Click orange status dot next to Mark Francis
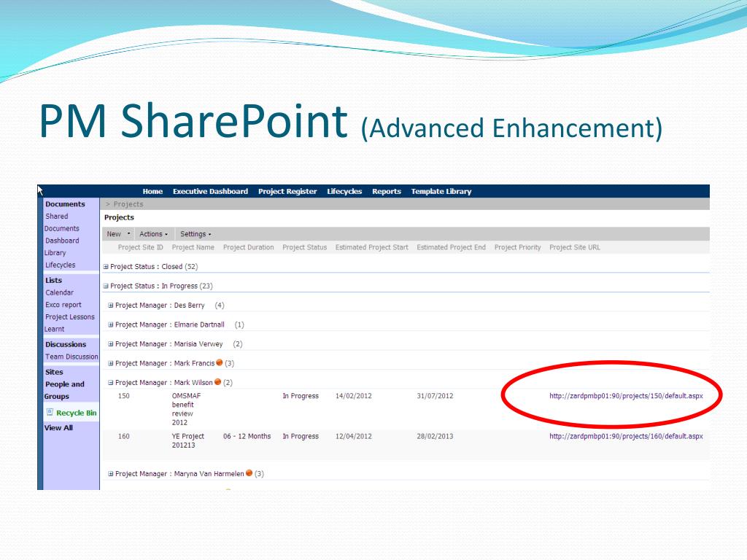The width and height of the screenshot is (747, 560). (219, 363)
